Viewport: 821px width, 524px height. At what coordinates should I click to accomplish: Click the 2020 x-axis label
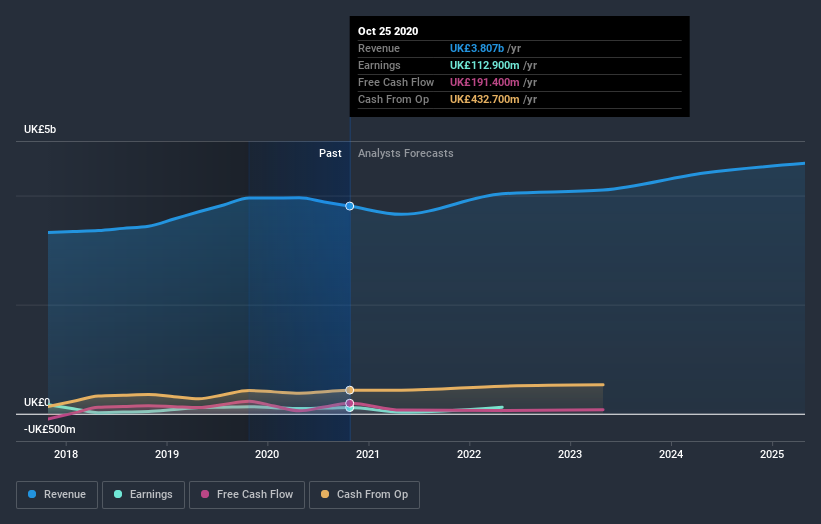(x=267, y=454)
